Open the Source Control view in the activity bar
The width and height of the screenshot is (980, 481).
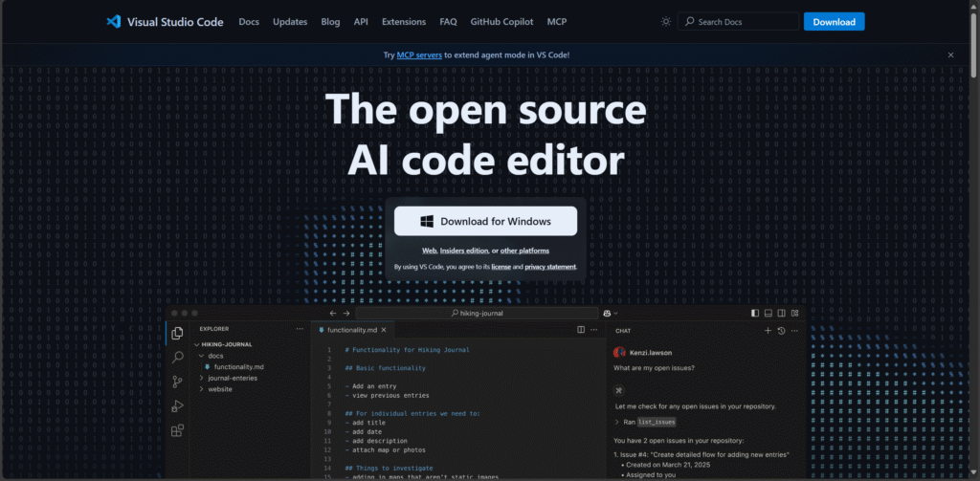coord(177,382)
